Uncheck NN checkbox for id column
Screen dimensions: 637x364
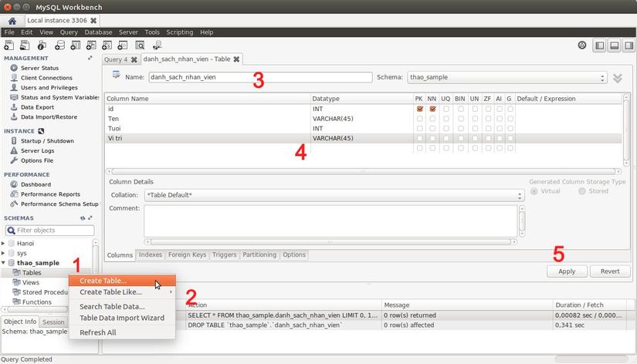[x=432, y=109]
